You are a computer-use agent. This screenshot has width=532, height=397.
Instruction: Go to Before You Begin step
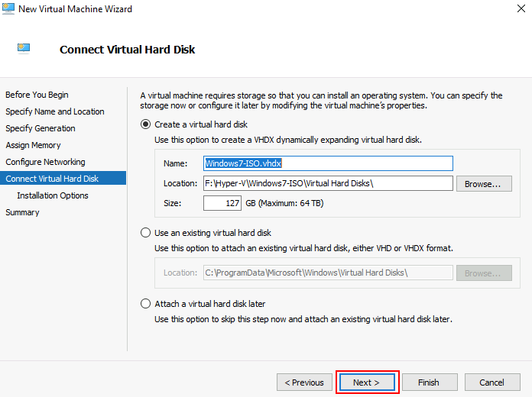(37, 95)
